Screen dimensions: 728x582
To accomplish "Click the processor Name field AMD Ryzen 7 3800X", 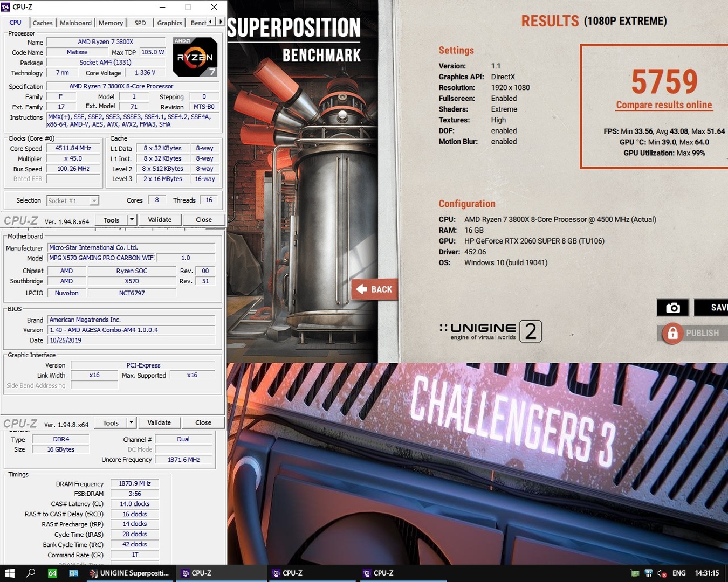I will coord(106,42).
